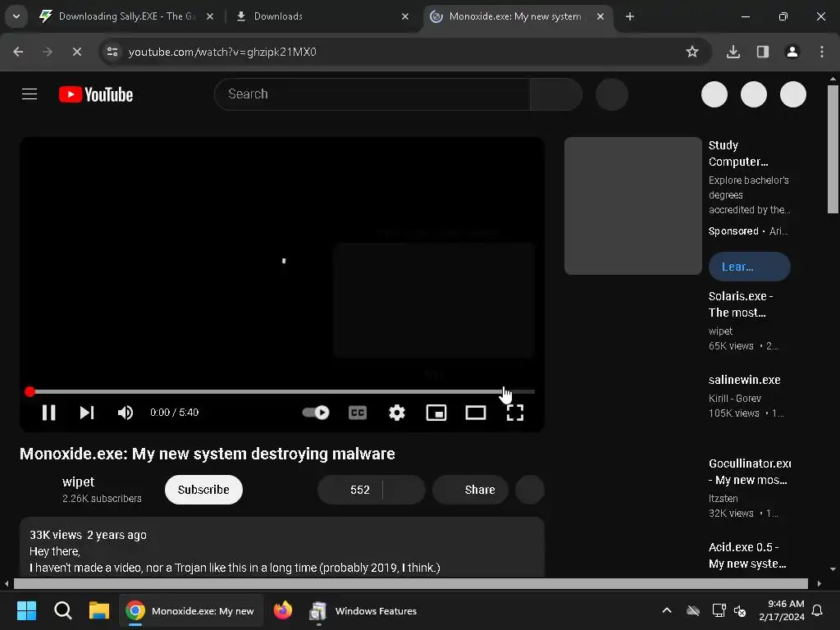
Task: Expand the tab search dropdown
Action: click(16, 16)
